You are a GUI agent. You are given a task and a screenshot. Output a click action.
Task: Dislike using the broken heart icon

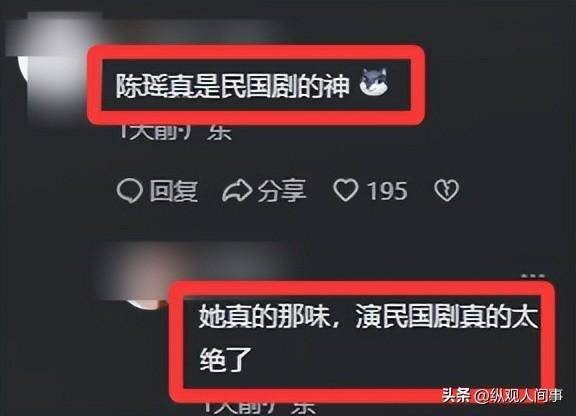446,190
